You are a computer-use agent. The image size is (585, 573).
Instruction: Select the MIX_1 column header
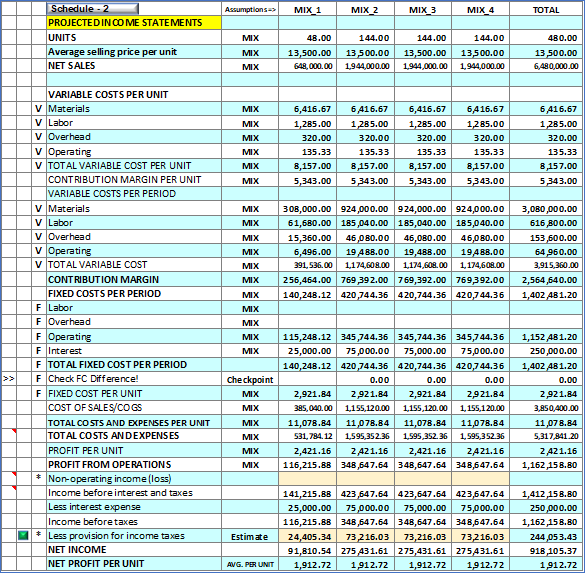[307, 10]
